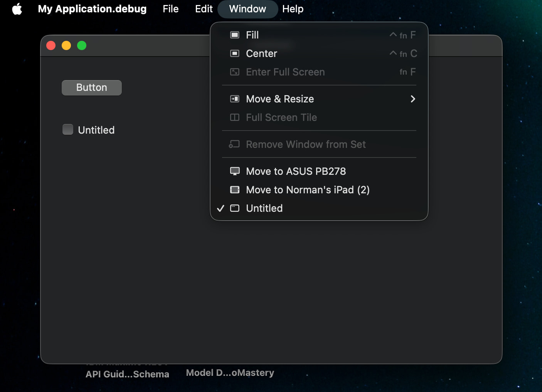
Task: Open My Application.debug app menu
Action: pos(92,9)
